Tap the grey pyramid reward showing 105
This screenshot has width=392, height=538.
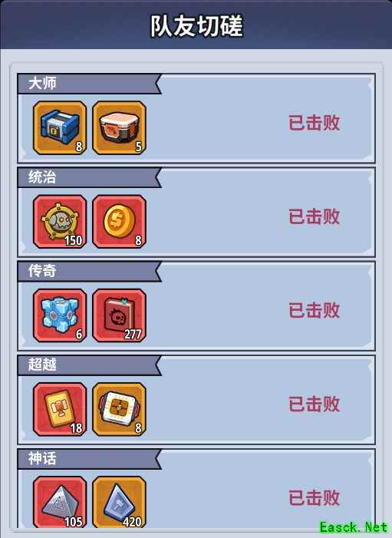(x=60, y=503)
